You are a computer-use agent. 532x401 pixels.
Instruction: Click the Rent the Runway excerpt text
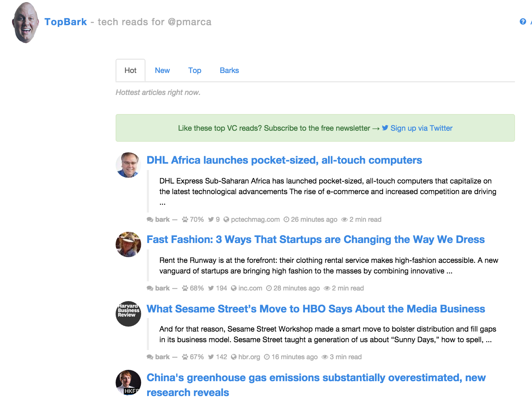[329, 266]
